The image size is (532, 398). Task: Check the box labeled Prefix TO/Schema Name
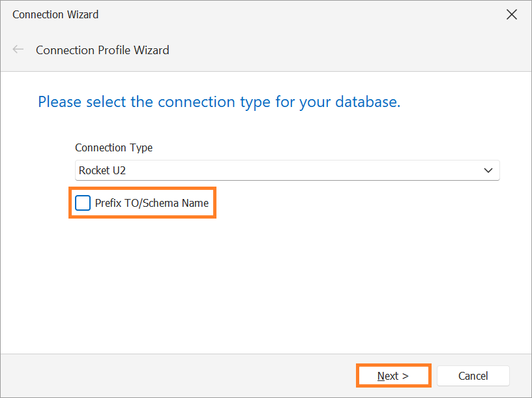(x=82, y=203)
